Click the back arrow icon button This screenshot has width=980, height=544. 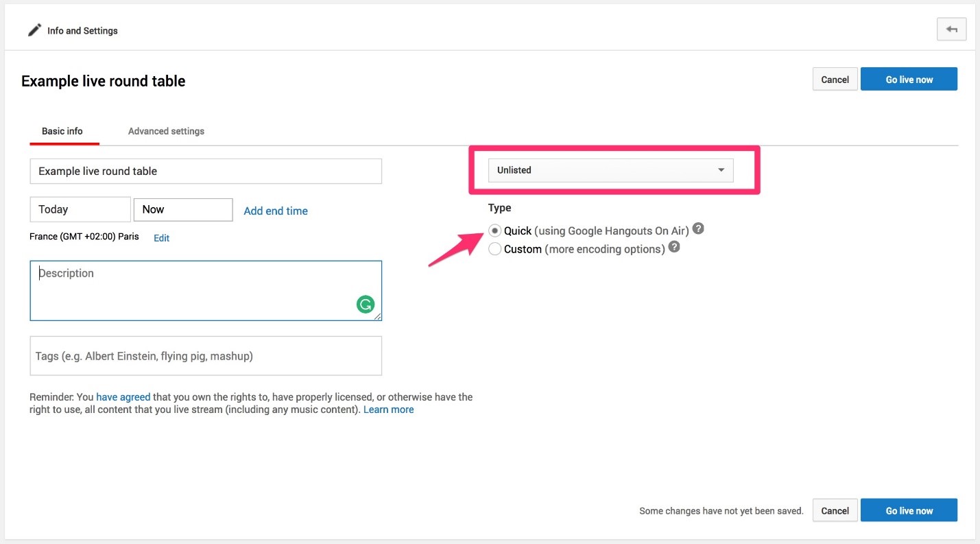pyautogui.click(x=951, y=29)
